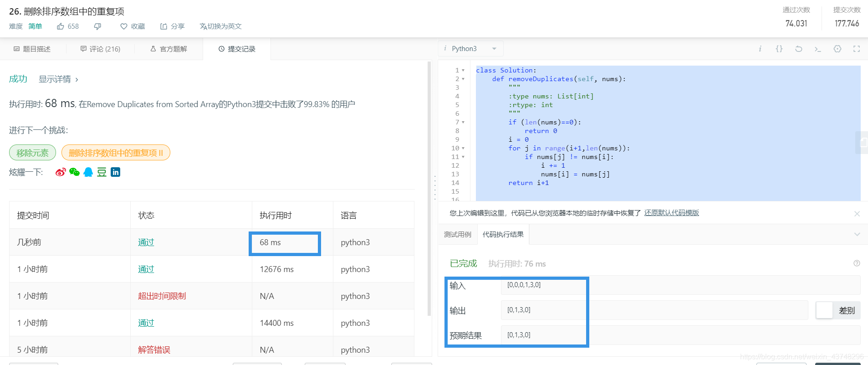Open the wrong answer submission
The height and width of the screenshot is (365, 868).
click(154, 350)
